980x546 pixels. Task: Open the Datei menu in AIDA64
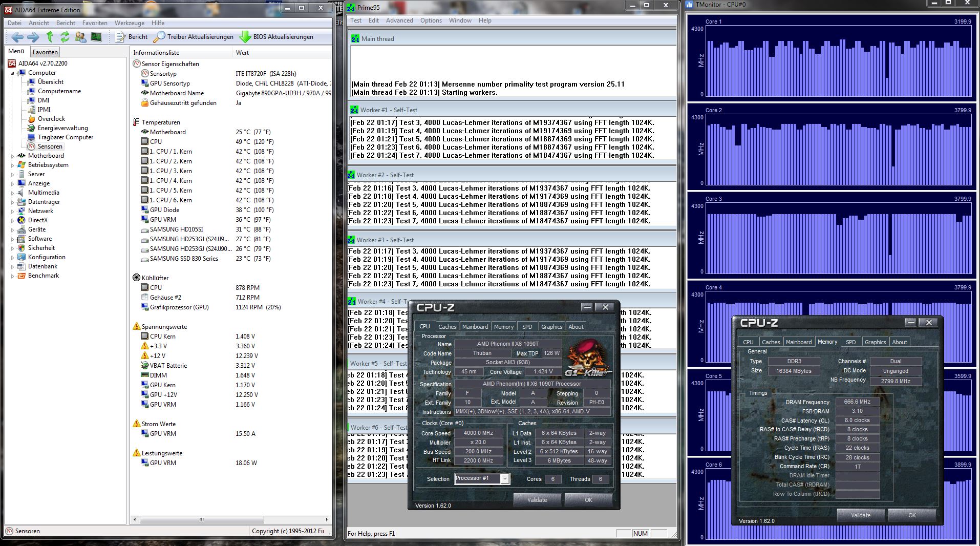pos(14,23)
